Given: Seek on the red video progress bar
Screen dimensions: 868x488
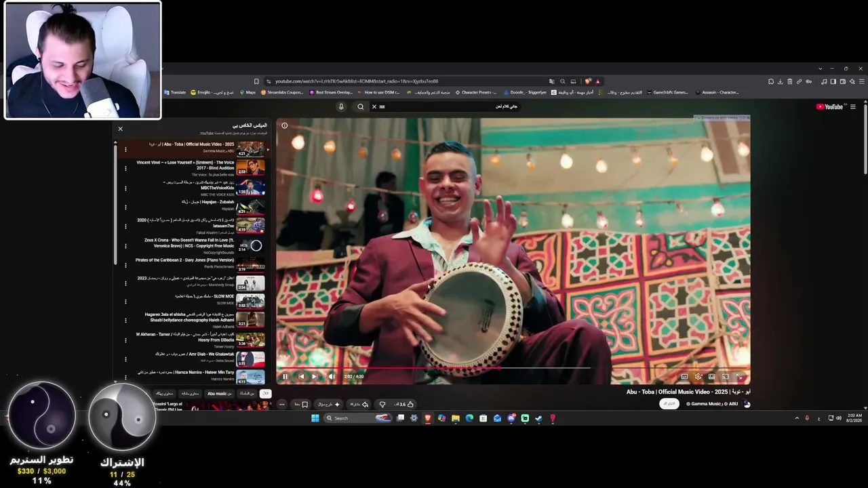Looking at the screenshot, I should click(x=513, y=368).
